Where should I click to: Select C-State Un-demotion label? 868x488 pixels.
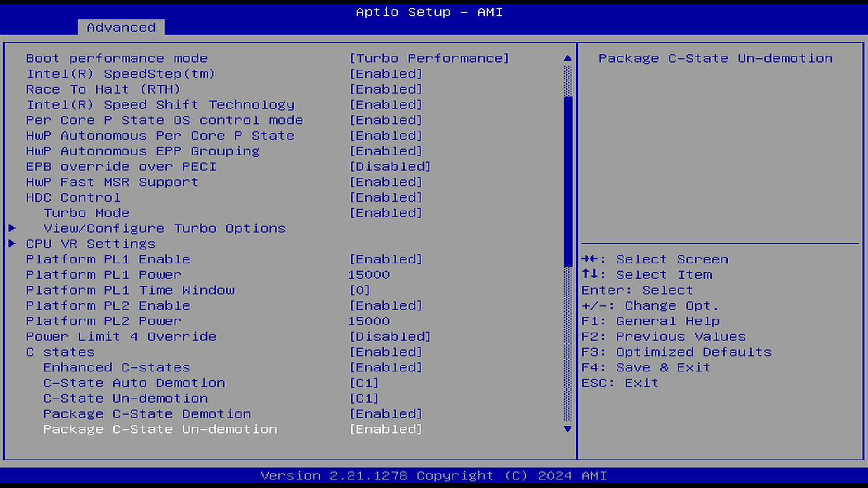126,399
